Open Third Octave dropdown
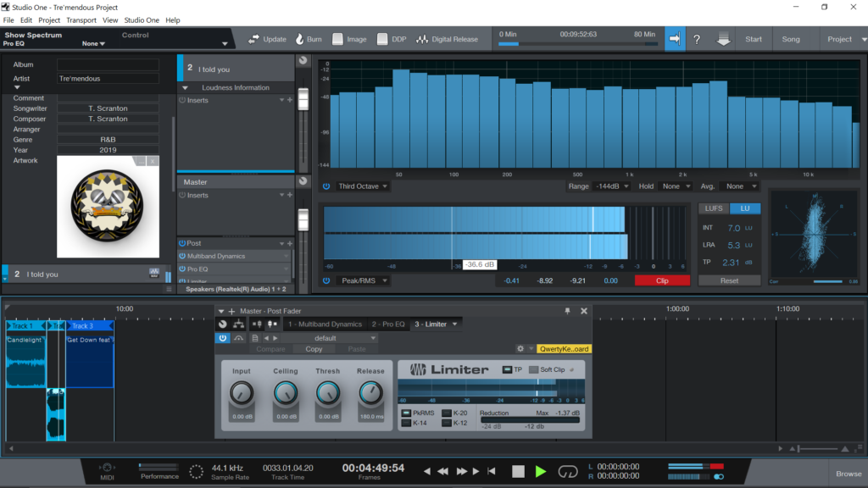Screen dimensions: 868x488 click(363, 186)
